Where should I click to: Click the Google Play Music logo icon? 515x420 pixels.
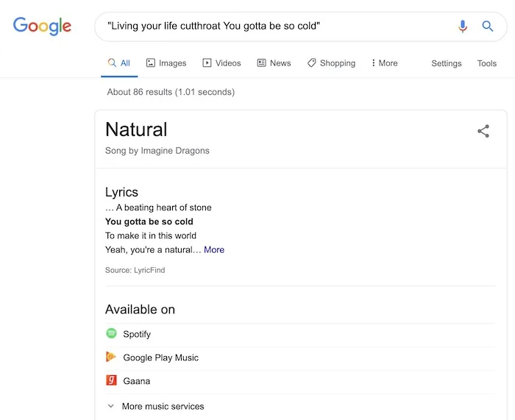click(111, 357)
